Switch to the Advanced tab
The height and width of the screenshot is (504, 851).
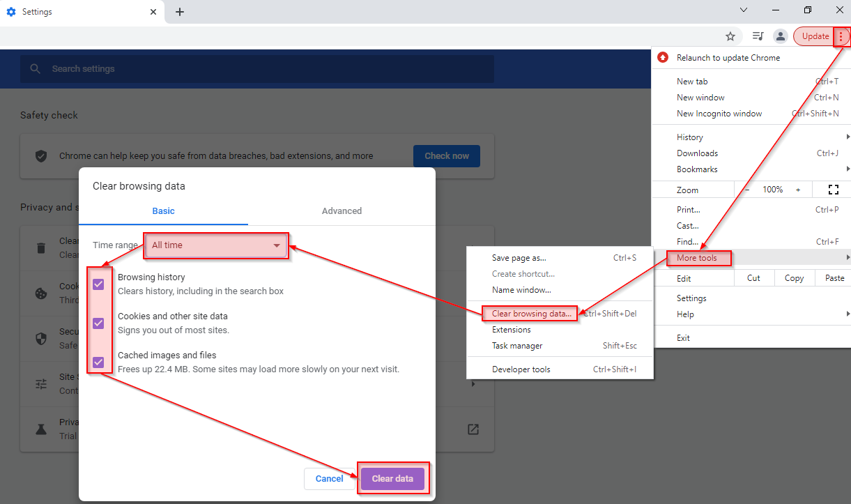click(342, 211)
